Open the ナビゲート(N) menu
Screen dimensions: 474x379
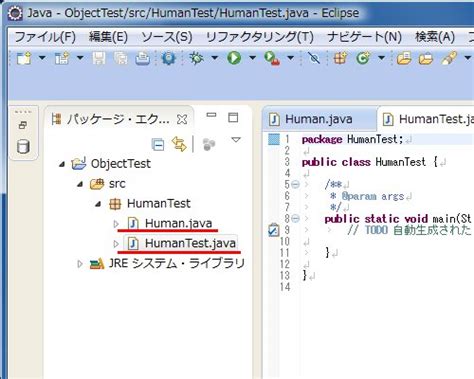pyautogui.click(x=364, y=37)
